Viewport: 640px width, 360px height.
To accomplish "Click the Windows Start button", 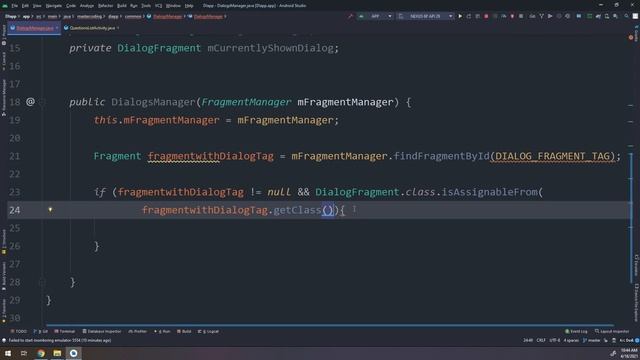I will (x=8, y=353).
